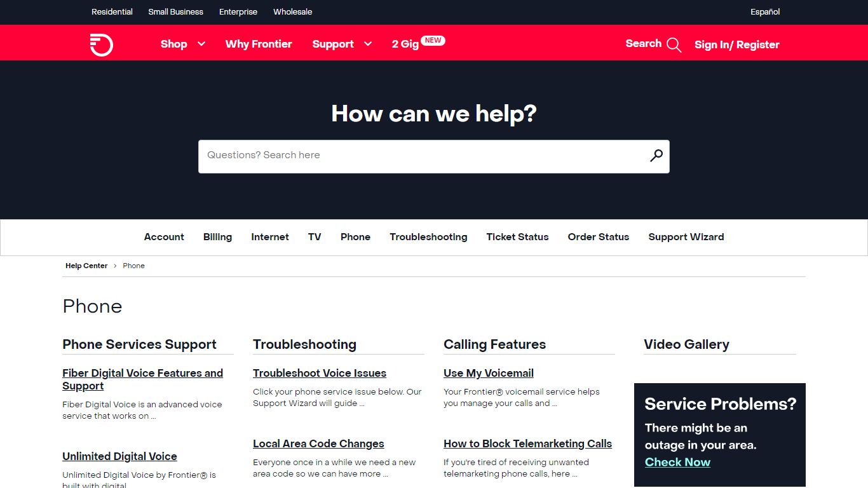Select the Troubleshooting support tab
The width and height of the screenshot is (868, 488).
pos(428,237)
